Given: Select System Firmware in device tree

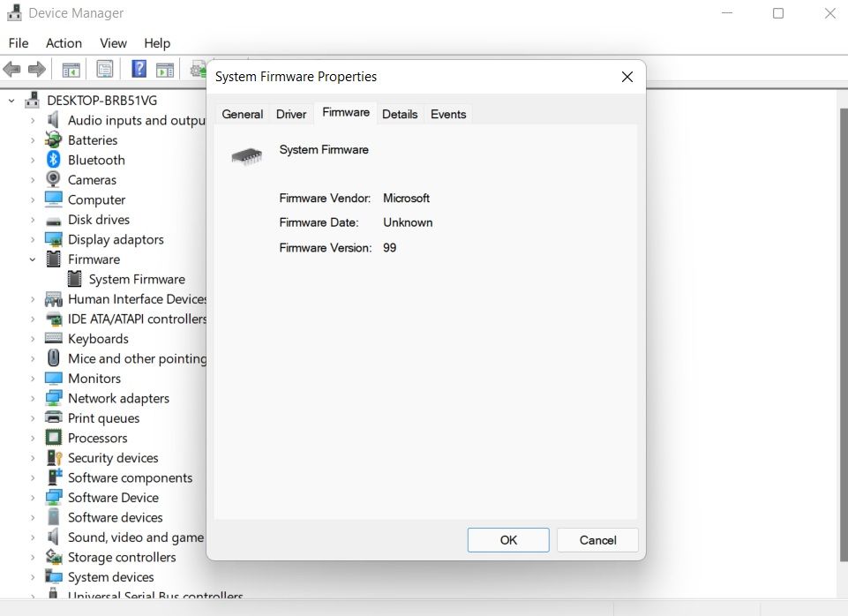Looking at the screenshot, I should pyautogui.click(x=137, y=279).
